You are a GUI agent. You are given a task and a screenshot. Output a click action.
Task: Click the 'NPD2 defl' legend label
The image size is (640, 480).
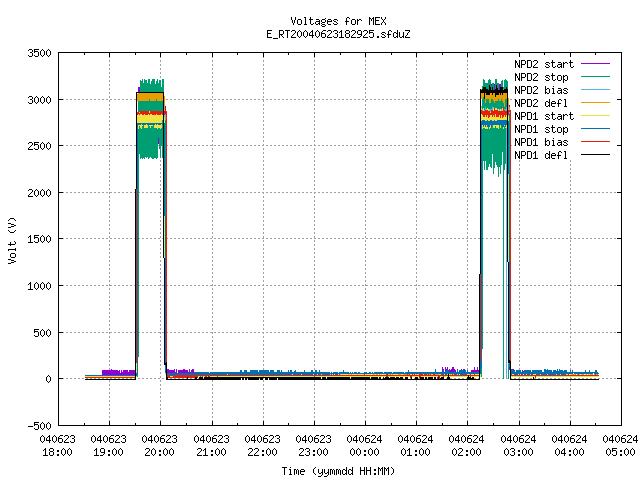[541, 103]
